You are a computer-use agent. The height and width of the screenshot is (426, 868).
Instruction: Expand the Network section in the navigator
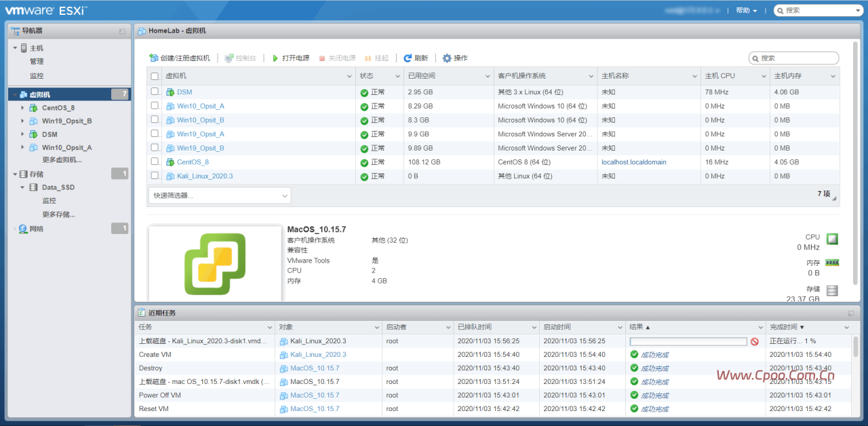point(15,229)
